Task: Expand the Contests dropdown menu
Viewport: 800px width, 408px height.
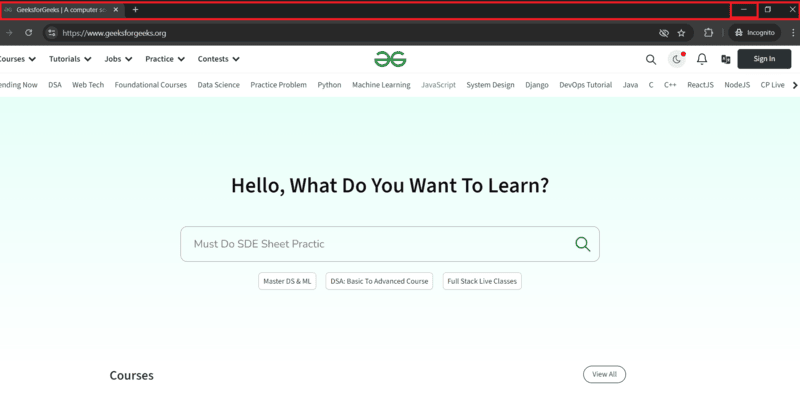Action: (x=219, y=59)
